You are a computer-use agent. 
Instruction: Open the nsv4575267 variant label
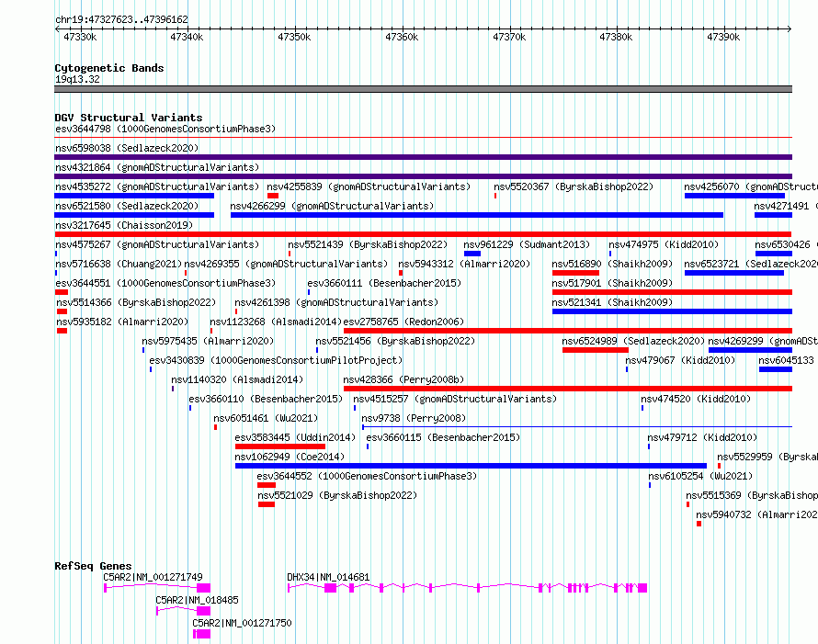(x=157, y=244)
